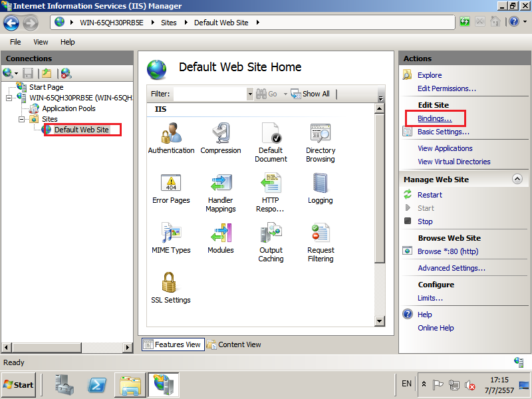Open the Authentication feature icon
Image resolution: width=532 pixels, height=399 pixels.
pyautogui.click(x=171, y=133)
